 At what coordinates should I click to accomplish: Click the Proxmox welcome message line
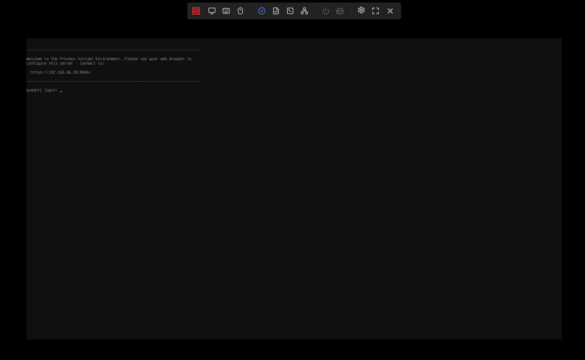[109, 59]
